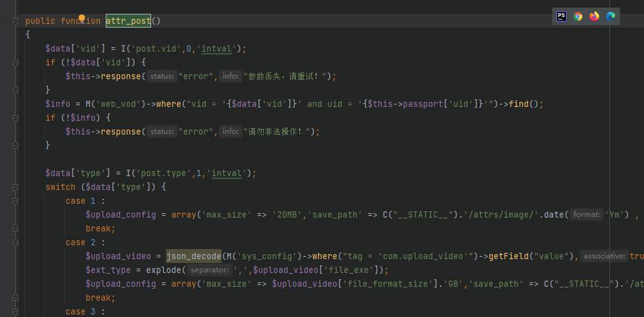This screenshot has height=317, width=644.
Task: Open page in PhpStorm built-in preview
Action: [562, 16]
